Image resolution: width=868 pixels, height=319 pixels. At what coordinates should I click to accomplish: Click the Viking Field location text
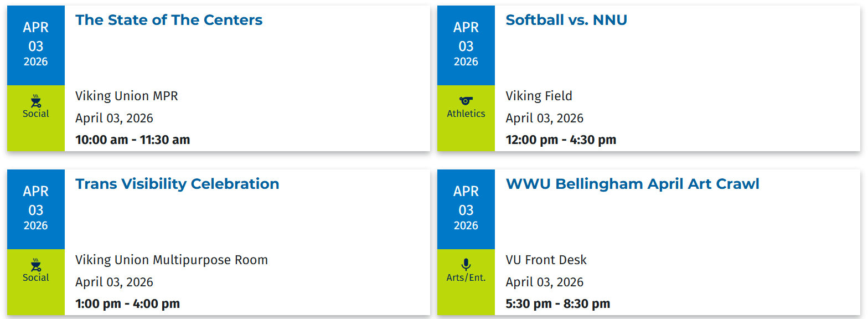[539, 96]
